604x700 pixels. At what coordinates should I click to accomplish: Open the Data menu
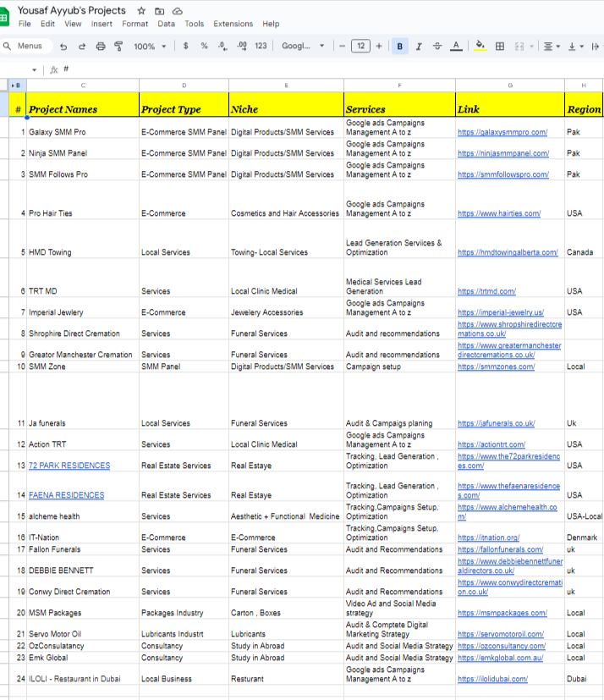[166, 24]
